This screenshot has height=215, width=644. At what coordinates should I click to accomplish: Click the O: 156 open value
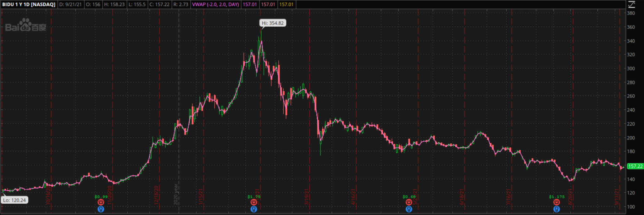coord(93,4)
